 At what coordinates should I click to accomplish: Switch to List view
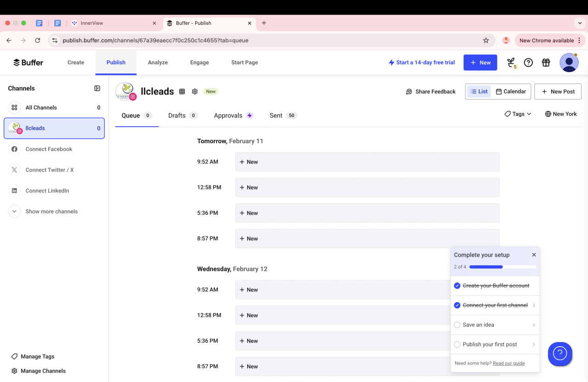pos(479,91)
